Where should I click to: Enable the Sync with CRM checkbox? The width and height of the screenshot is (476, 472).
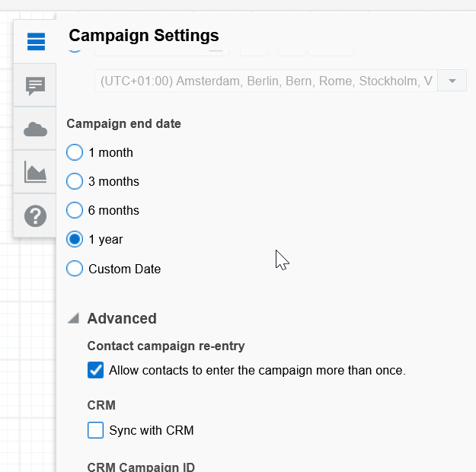(96, 431)
